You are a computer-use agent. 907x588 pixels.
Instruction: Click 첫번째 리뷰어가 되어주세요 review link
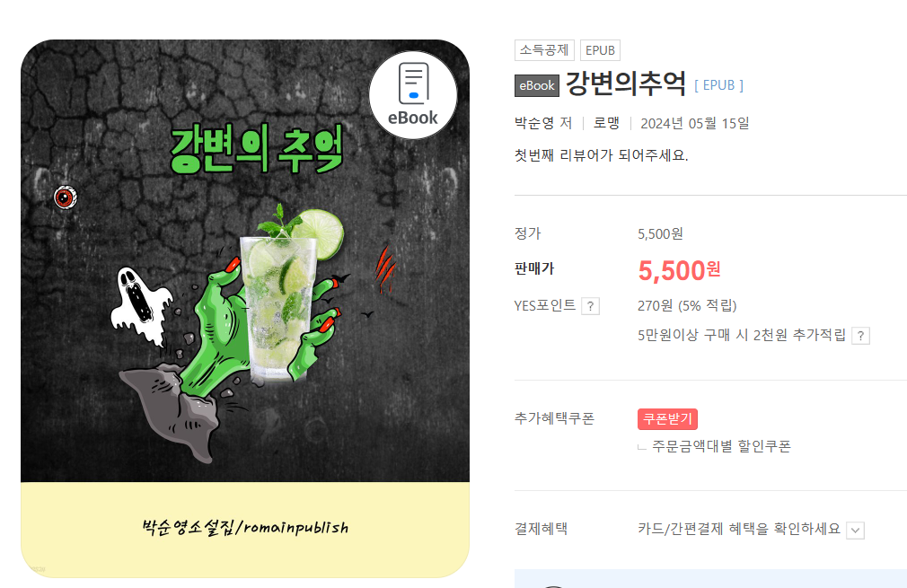[601, 155]
